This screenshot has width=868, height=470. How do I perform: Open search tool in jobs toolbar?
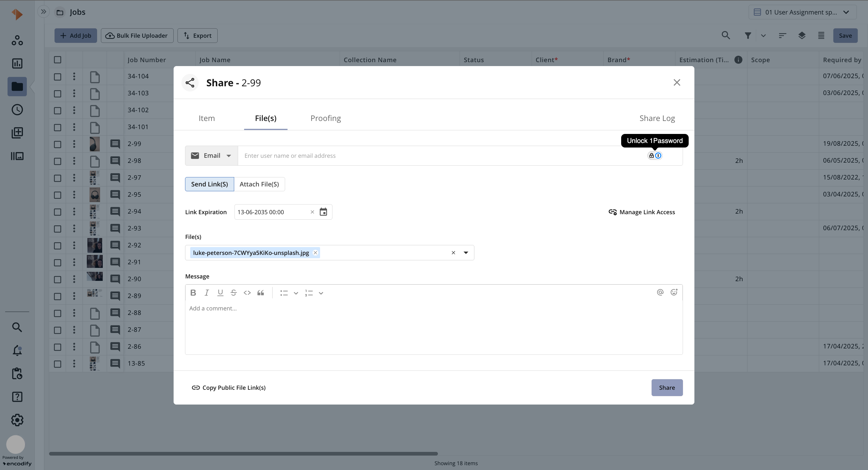coord(726,35)
